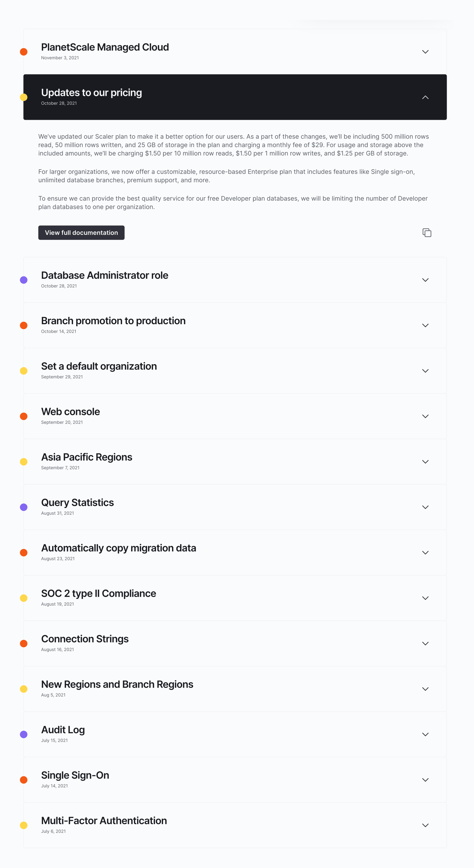474x868 pixels.
Task: Select the orange timeline dot for PlanetScale Managed Cloud
Action: 24,51
